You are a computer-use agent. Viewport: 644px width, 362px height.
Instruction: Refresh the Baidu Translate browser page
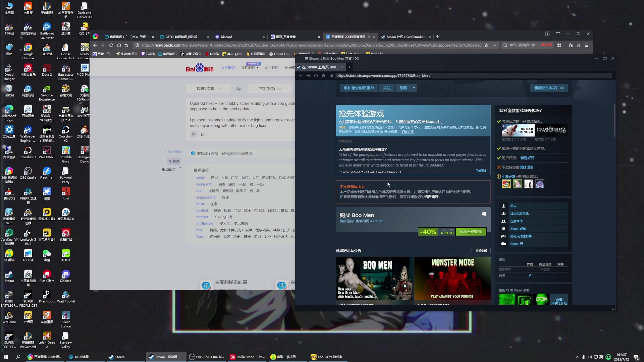coord(111,45)
